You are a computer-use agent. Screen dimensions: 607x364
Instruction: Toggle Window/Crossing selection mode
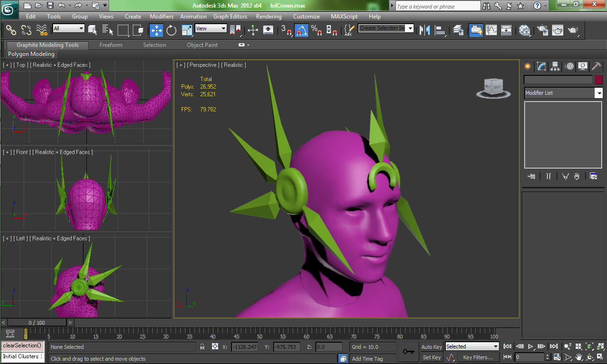[x=138, y=30]
